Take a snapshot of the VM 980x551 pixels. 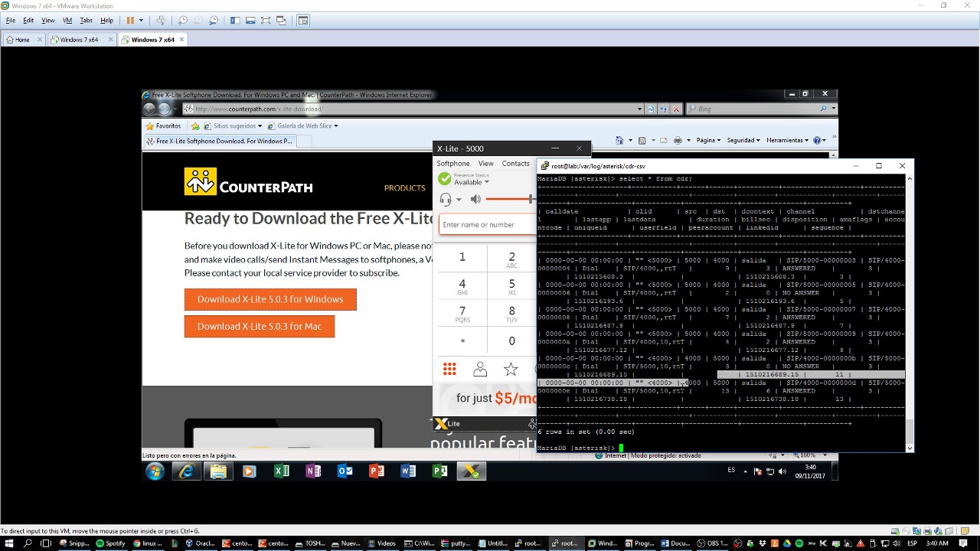pos(182,21)
